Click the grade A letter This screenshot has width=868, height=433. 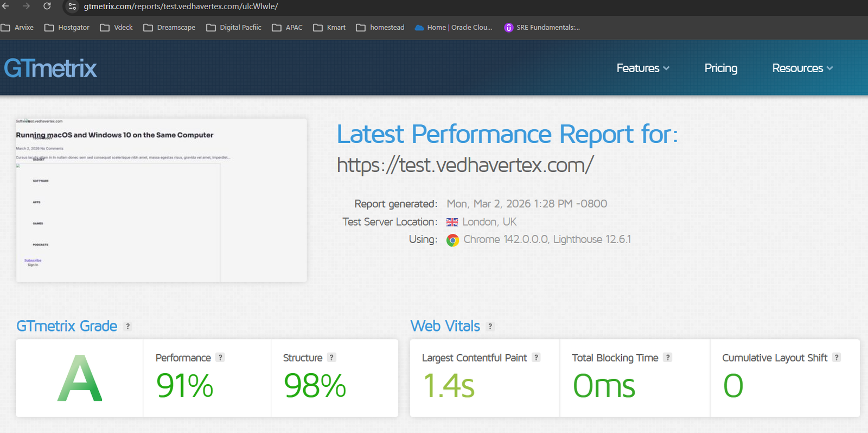pos(80,379)
